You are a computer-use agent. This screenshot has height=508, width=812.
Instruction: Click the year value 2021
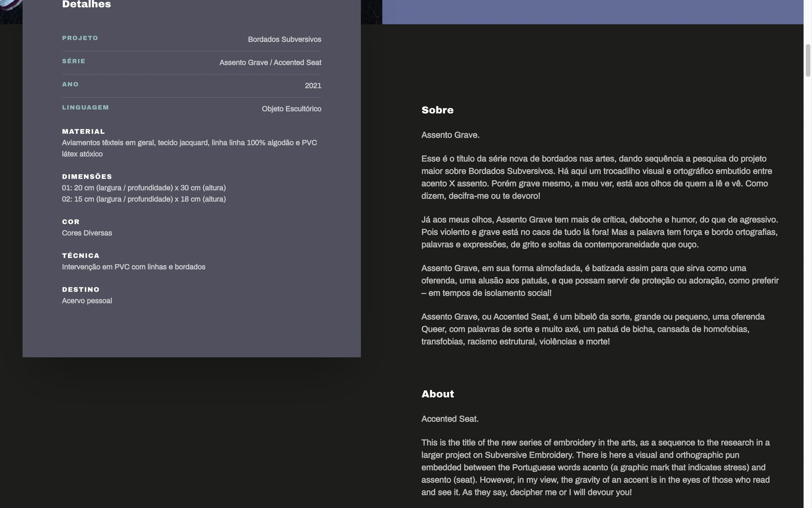tap(313, 86)
